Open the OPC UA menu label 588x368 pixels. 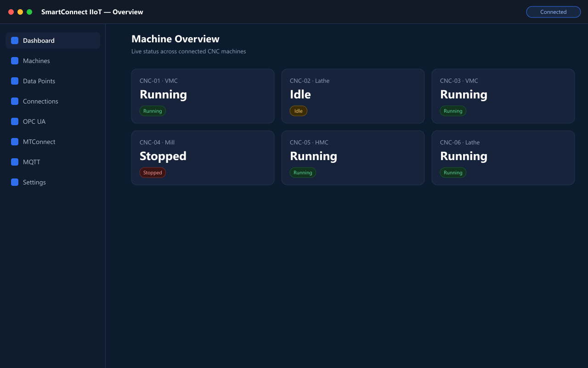34,121
